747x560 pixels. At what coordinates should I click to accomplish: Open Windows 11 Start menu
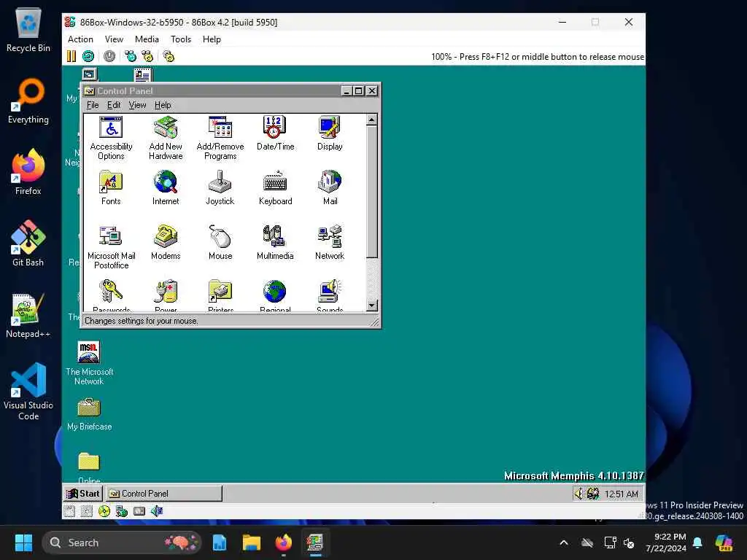coord(23,542)
